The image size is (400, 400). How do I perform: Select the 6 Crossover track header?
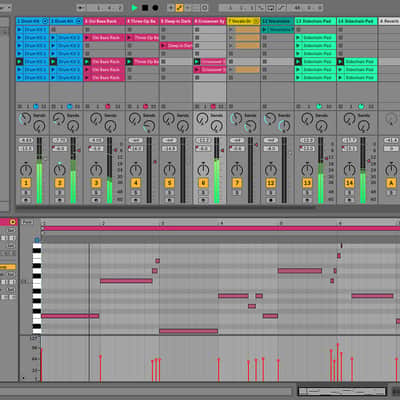click(x=210, y=21)
